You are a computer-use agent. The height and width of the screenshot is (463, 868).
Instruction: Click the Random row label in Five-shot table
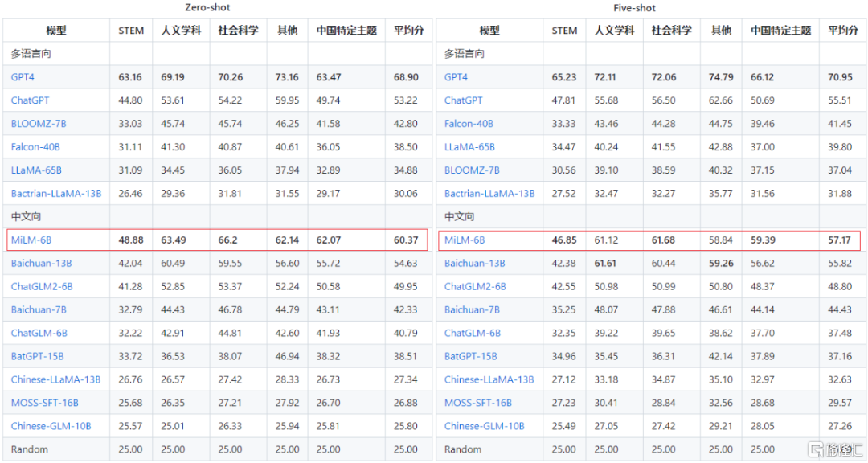coord(463,449)
